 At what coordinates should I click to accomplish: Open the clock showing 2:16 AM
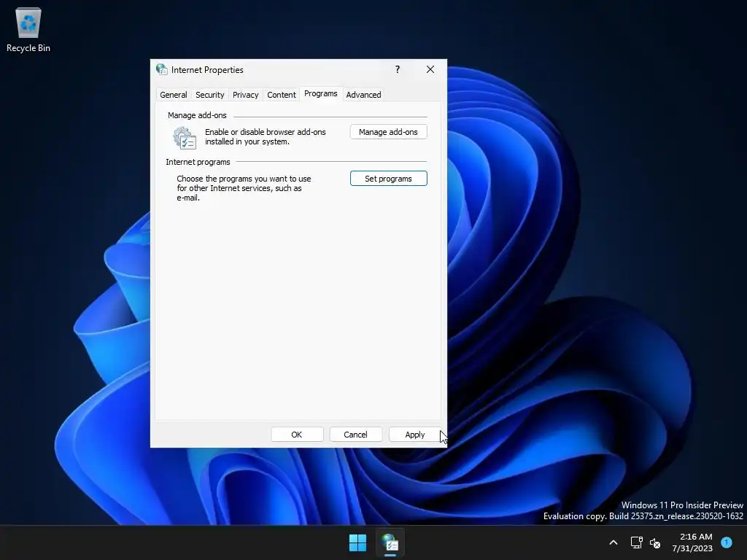693,542
